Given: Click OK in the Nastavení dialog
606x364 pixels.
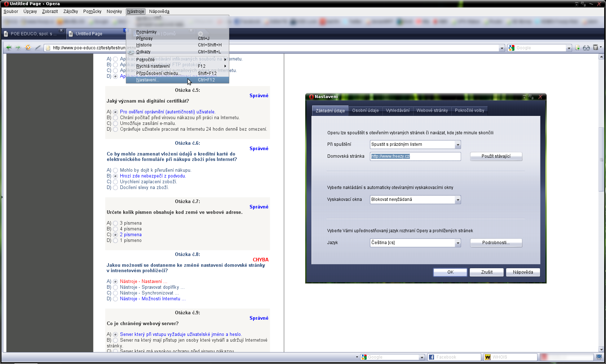Looking at the screenshot, I should coord(450,272).
